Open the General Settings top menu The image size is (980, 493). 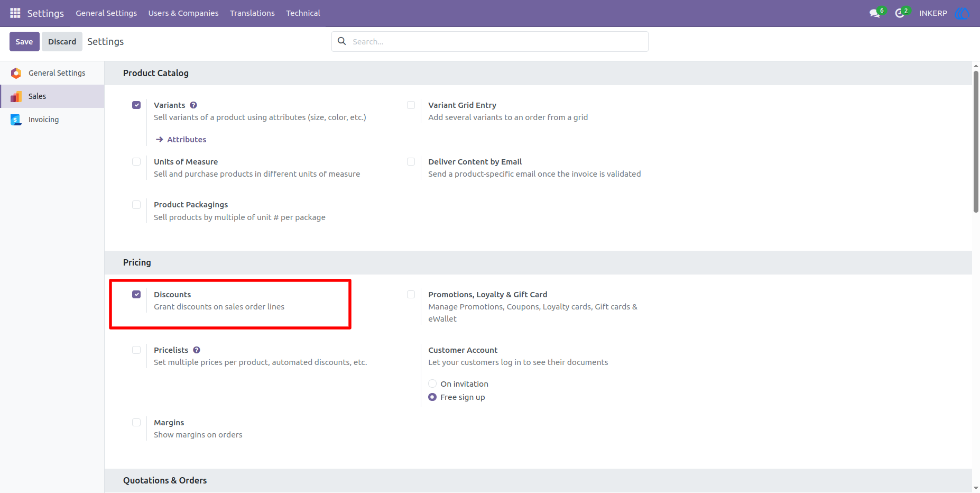[x=106, y=13]
